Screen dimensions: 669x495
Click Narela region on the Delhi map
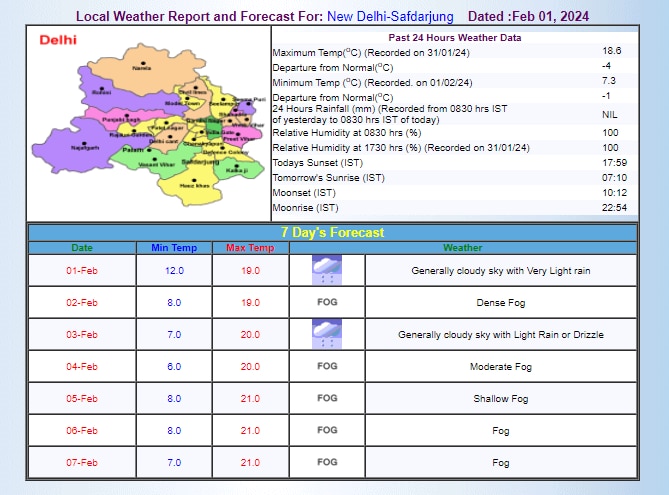click(x=141, y=68)
